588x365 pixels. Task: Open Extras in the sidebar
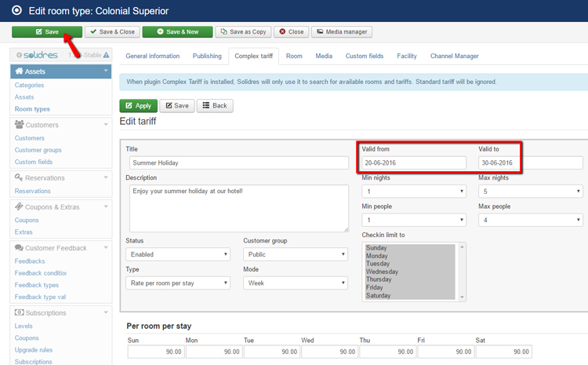pos(24,232)
